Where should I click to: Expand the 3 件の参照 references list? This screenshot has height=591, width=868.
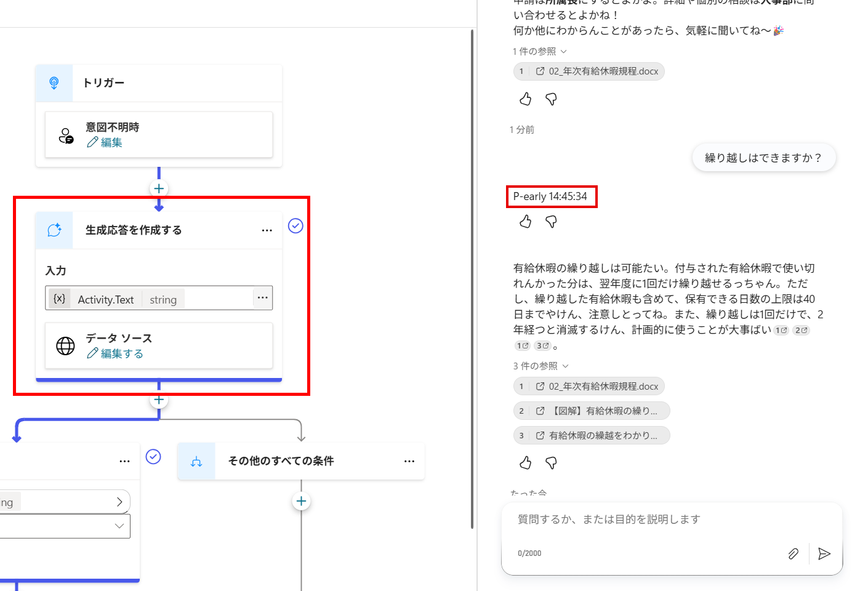540,366
